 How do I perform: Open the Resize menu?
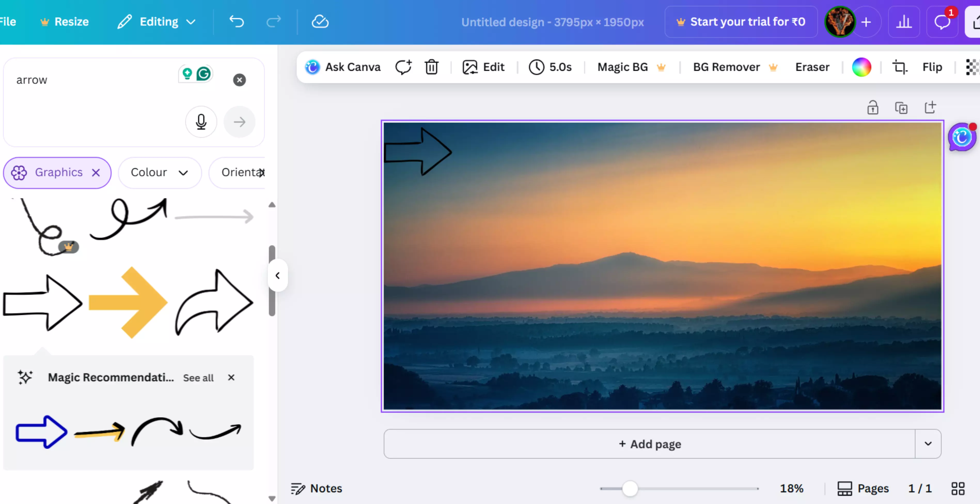(x=65, y=22)
